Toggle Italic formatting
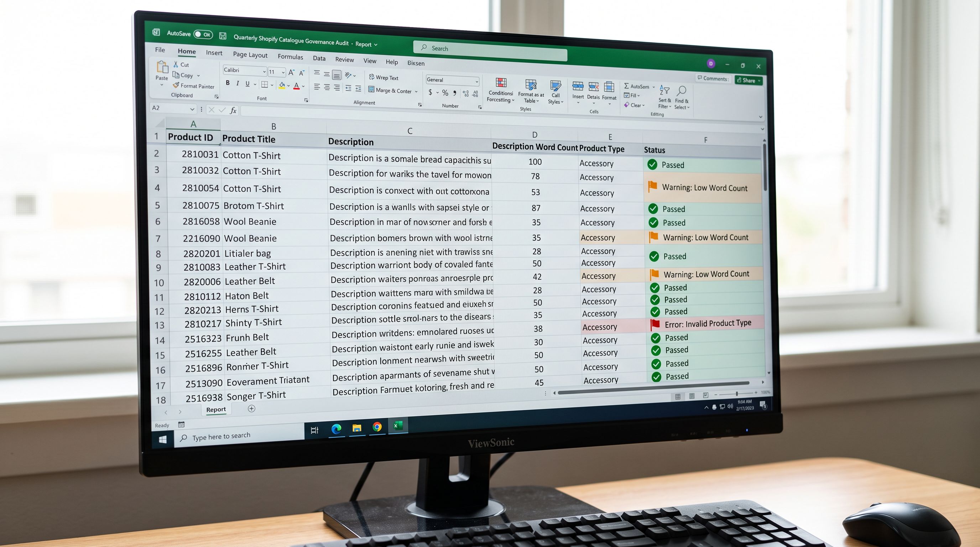This screenshot has height=547, width=980. coord(238,83)
